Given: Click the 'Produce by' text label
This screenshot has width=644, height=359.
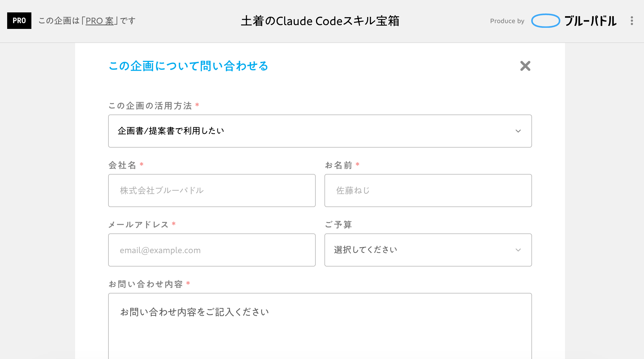Looking at the screenshot, I should (x=507, y=21).
